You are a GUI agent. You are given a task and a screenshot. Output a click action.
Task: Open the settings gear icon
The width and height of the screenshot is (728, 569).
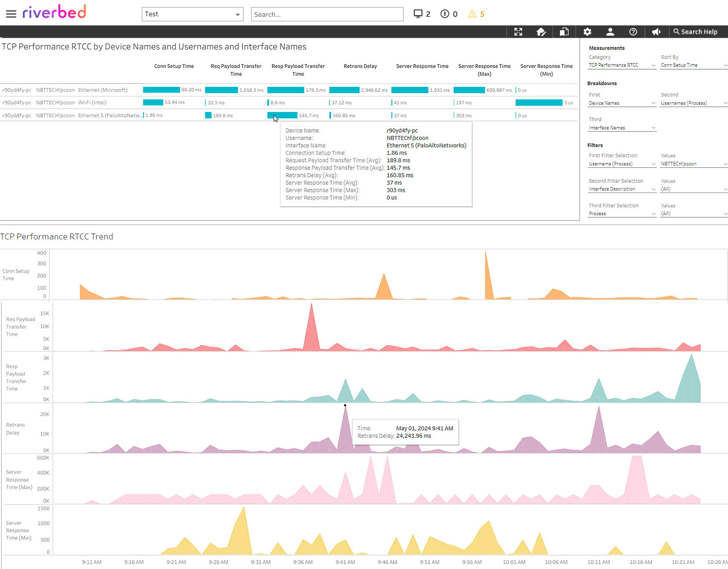587,32
